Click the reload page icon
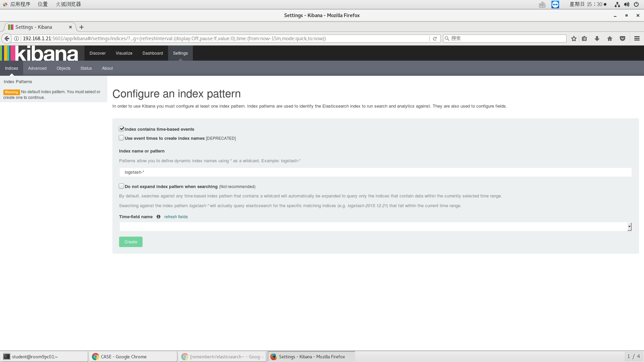Viewport: 644px width, 362px height. pyautogui.click(x=435, y=39)
